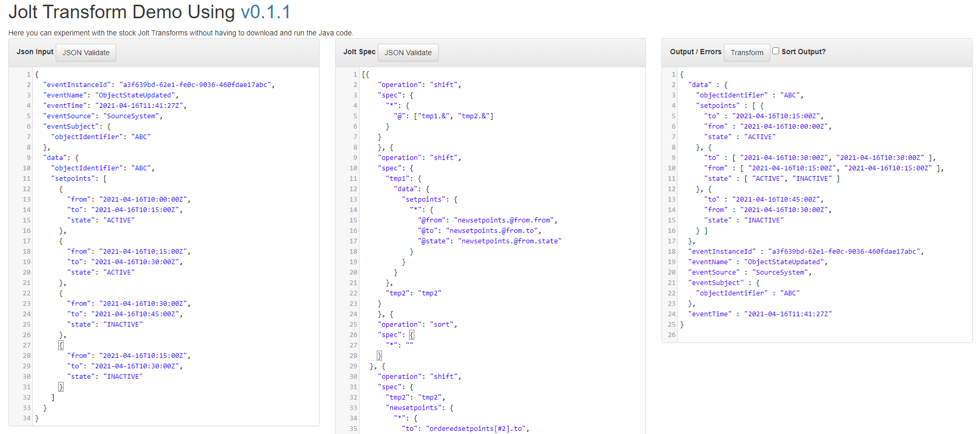Viewport: 980px width, 434px height.
Task: Click the "to": "orderedsetpoints[#2].to" spec line
Action: (x=465, y=428)
